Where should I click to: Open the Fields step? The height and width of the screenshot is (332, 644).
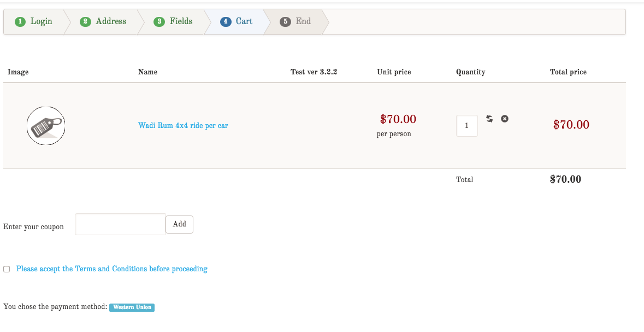[x=180, y=21]
